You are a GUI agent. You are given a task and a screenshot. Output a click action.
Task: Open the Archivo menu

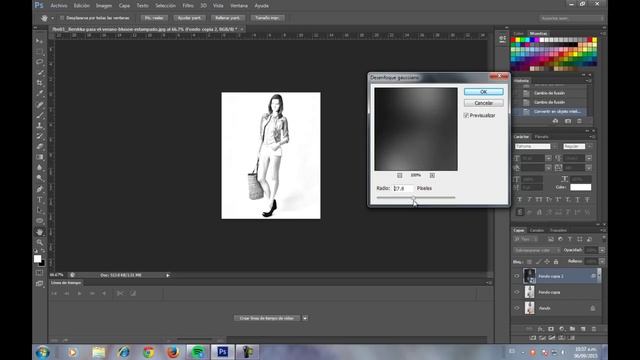[59, 6]
